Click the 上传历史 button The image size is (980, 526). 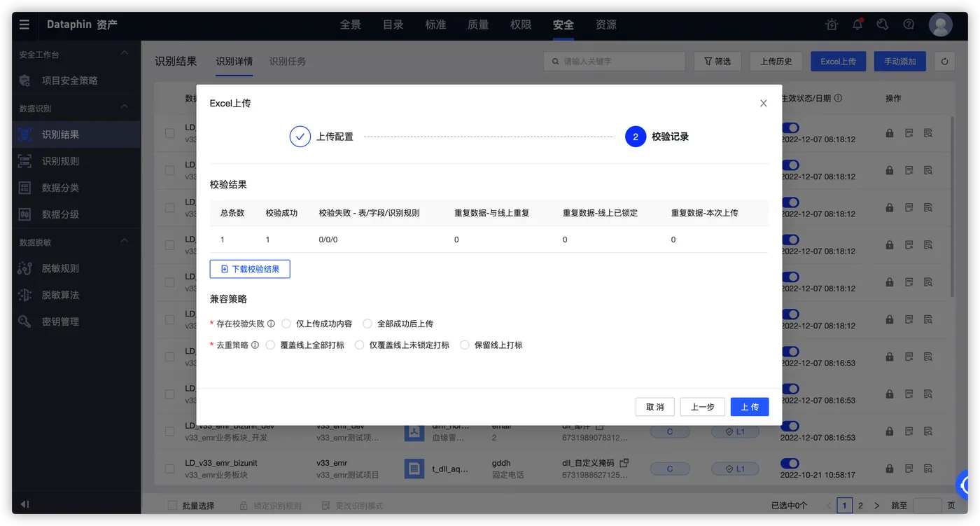[x=776, y=62]
